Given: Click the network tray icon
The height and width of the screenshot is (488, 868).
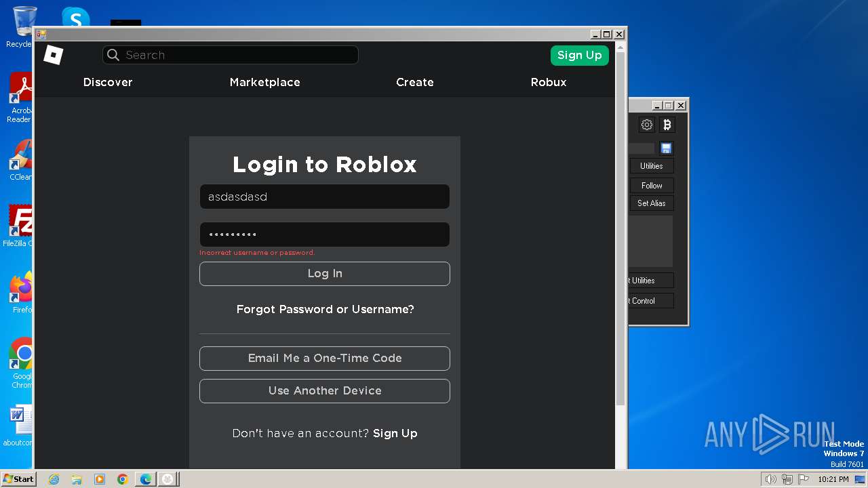Looking at the screenshot, I should point(787,479).
